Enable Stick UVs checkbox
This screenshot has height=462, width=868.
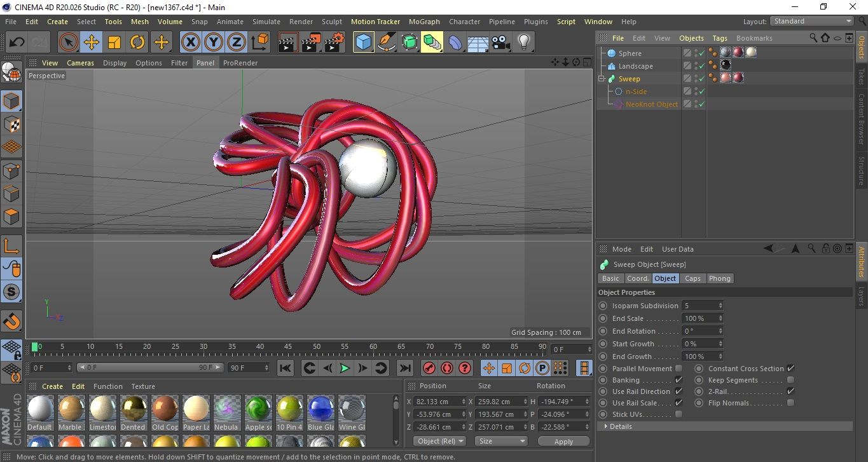click(679, 414)
